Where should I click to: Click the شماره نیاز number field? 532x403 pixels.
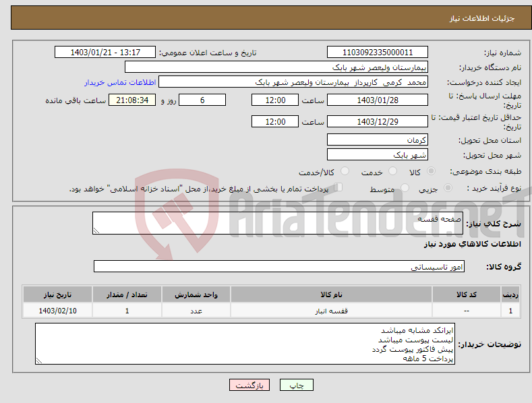[x=378, y=53]
